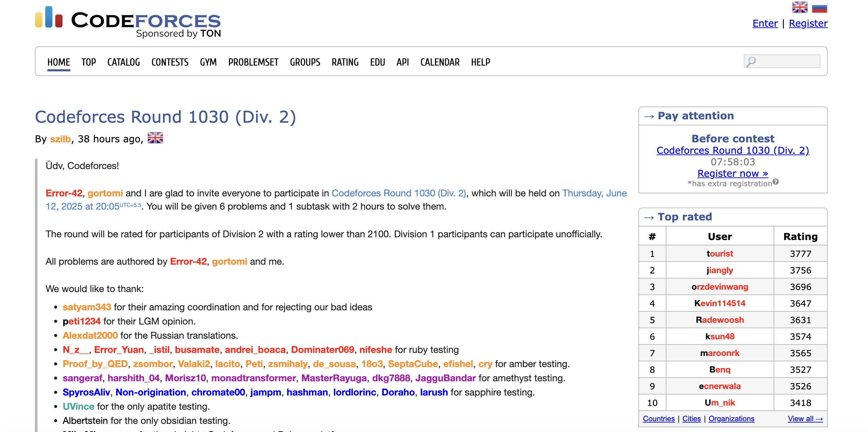The height and width of the screenshot is (432, 868).
Task: Click the UK flag beside the post date
Action: 155,138
